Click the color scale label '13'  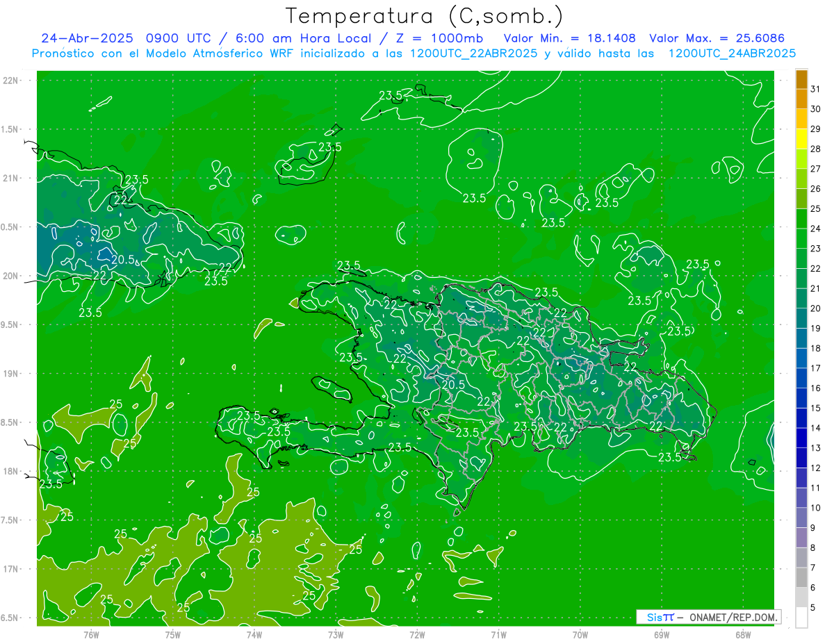coord(815,448)
